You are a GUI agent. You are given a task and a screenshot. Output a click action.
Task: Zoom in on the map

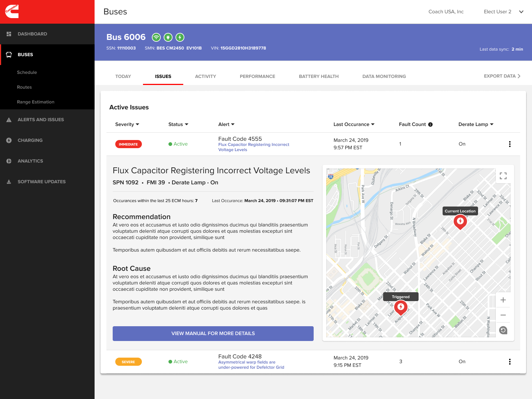click(x=503, y=300)
